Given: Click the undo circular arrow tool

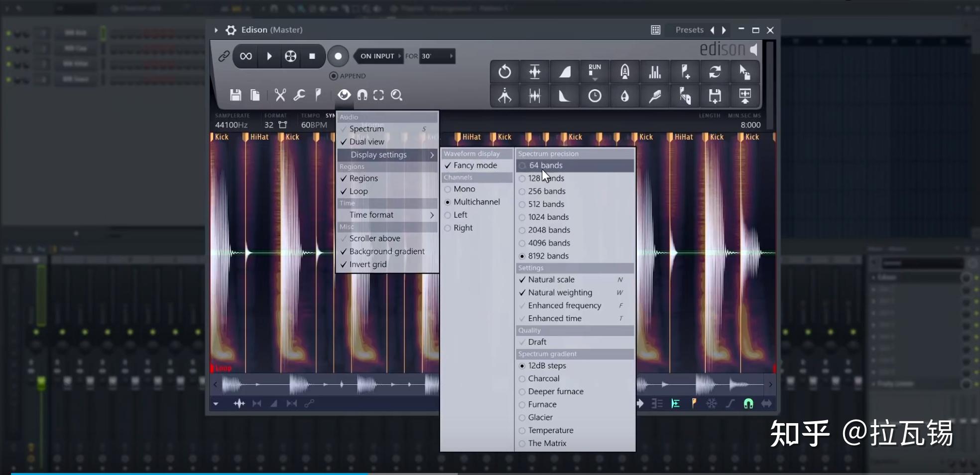Looking at the screenshot, I should click(504, 72).
